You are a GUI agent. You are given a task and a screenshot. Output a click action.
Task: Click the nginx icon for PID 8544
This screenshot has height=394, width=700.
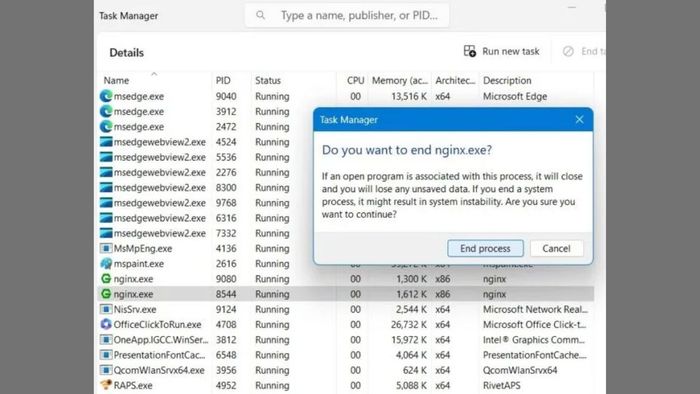pyautogui.click(x=106, y=294)
